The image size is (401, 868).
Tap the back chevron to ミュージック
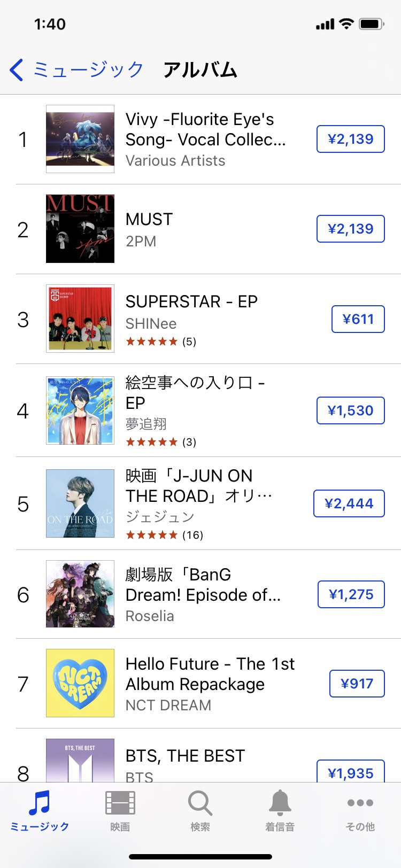coord(17,70)
